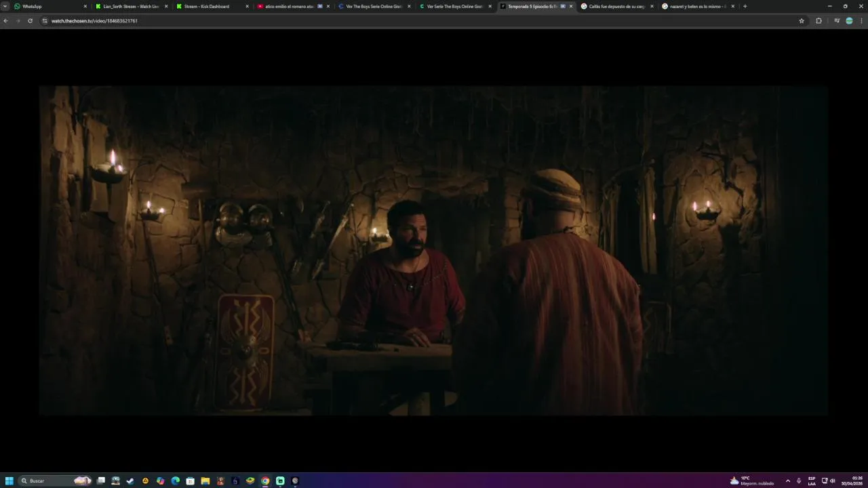
Task: Open network settings tray icon
Action: pos(825,481)
